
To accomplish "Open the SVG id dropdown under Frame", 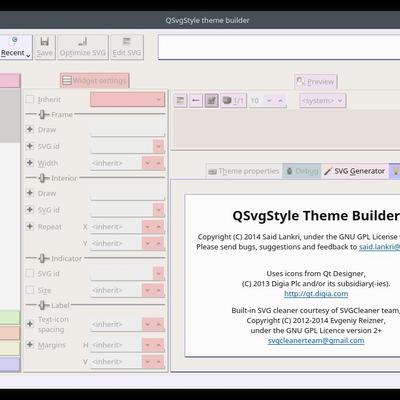I will coord(159,147).
